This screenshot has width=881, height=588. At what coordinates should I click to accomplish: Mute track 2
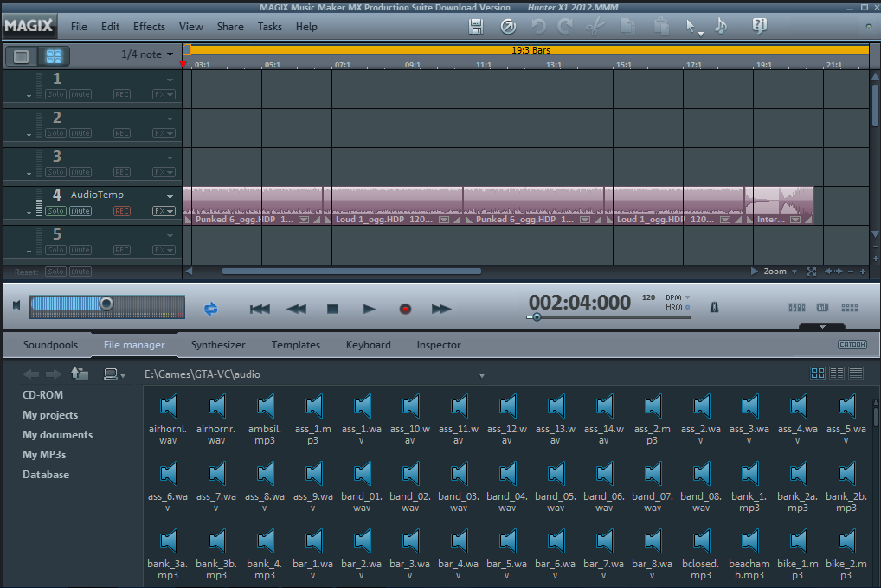tap(80, 133)
